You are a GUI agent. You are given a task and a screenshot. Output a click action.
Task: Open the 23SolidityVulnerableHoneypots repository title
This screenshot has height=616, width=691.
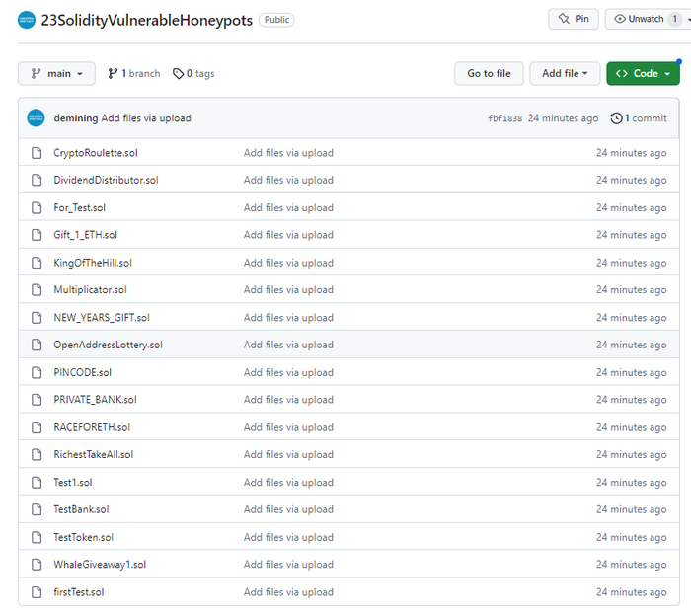[147, 21]
